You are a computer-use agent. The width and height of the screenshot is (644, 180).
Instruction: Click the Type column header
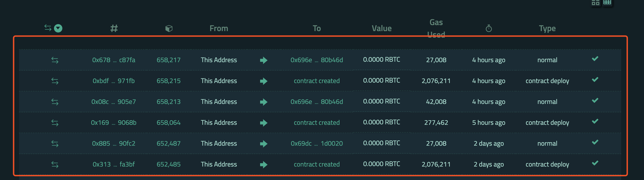(x=547, y=29)
